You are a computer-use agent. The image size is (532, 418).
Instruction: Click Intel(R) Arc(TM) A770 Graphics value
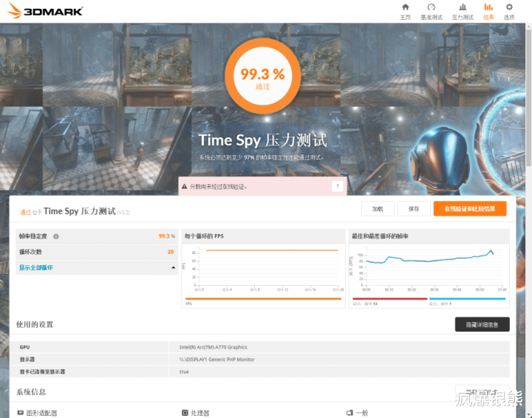click(x=213, y=347)
